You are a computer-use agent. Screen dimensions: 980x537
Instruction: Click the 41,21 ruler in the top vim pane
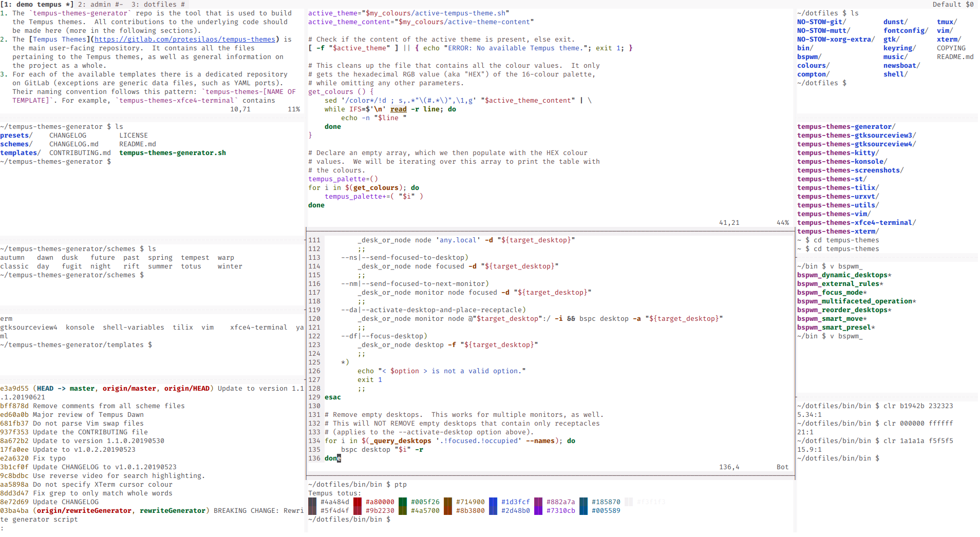pyautogui.click(x=729, y=222)
